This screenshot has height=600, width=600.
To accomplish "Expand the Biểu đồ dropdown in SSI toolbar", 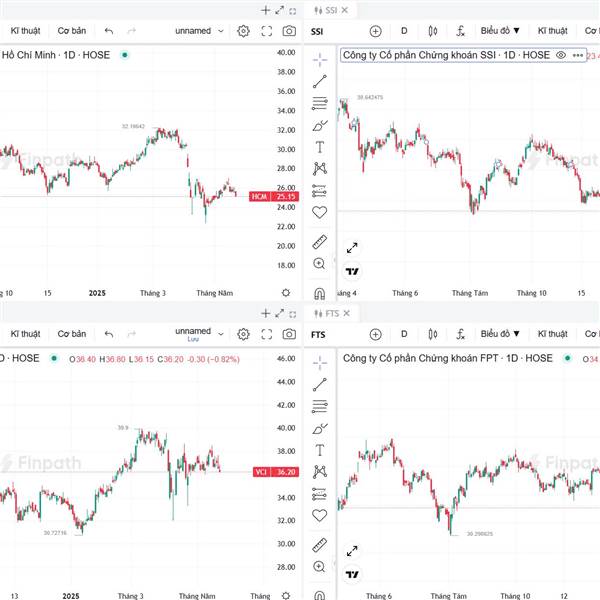I will pos(500,31).
